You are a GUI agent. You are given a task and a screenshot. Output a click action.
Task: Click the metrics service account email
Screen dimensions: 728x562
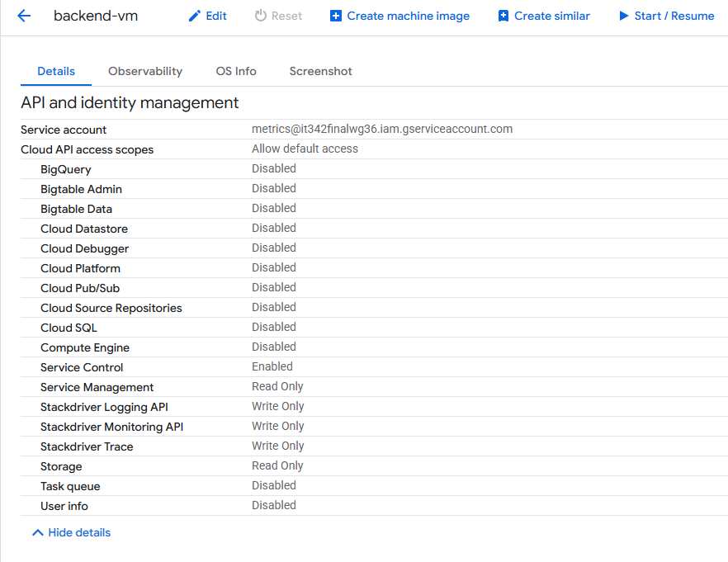(382, 129)
